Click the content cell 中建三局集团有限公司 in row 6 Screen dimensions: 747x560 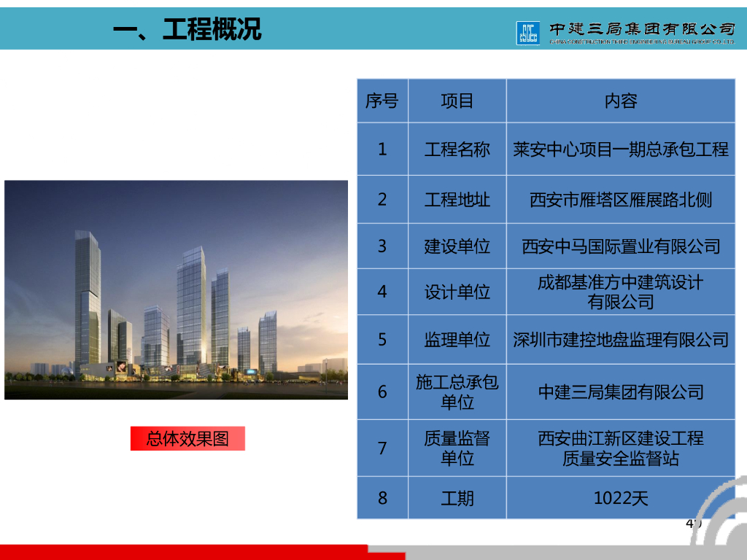click(x=621, y=392)
